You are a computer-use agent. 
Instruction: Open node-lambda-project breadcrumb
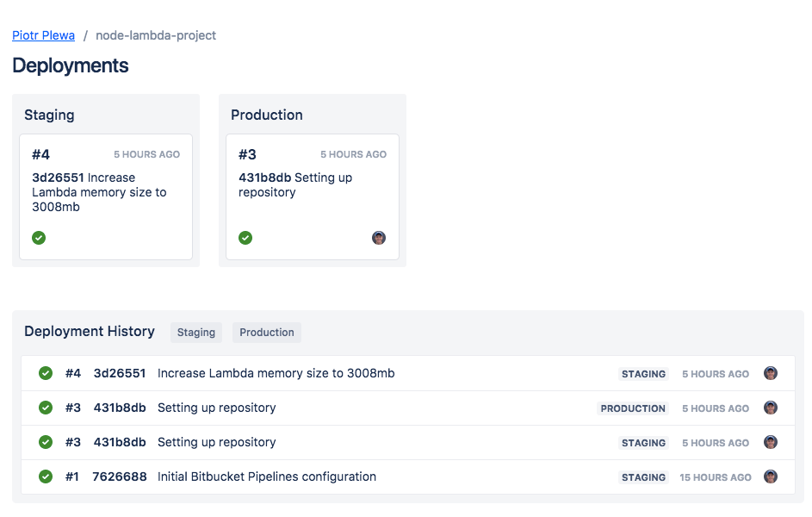point(156,35)
